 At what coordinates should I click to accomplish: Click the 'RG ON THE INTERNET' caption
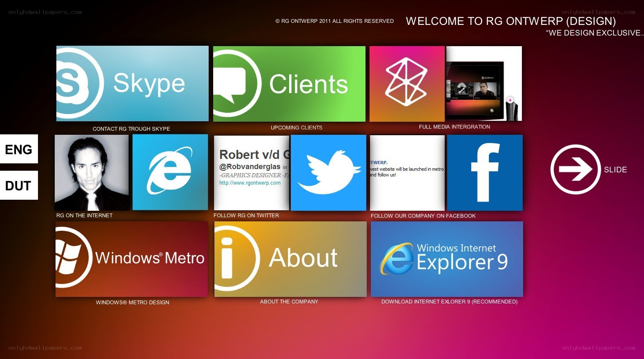pyautogui.click(x=85, y=215)
